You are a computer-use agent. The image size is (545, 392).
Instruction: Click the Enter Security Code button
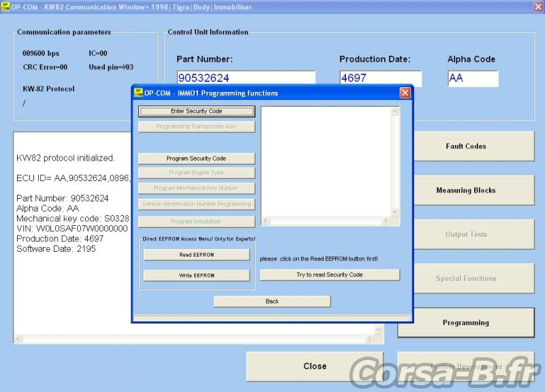click(x=196, y=111)
